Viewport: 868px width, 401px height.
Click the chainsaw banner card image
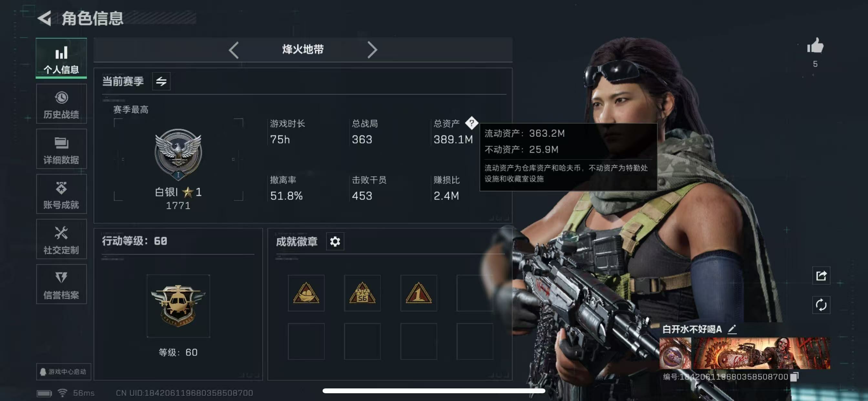click(760, 353)
